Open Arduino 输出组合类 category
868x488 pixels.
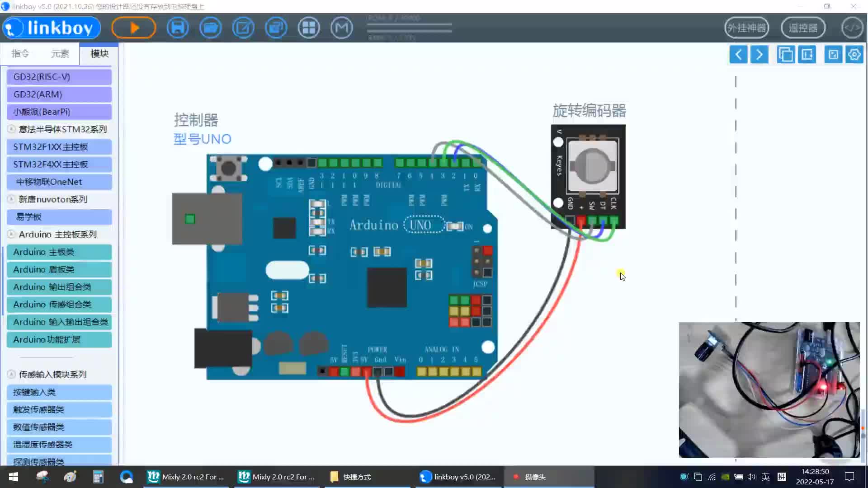coord(59,287)
